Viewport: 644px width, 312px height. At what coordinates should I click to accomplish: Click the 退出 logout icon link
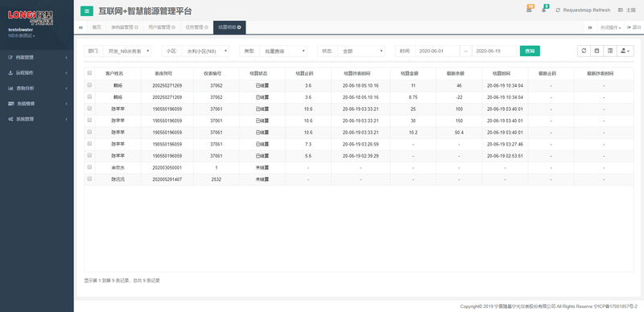pos(634,27)
